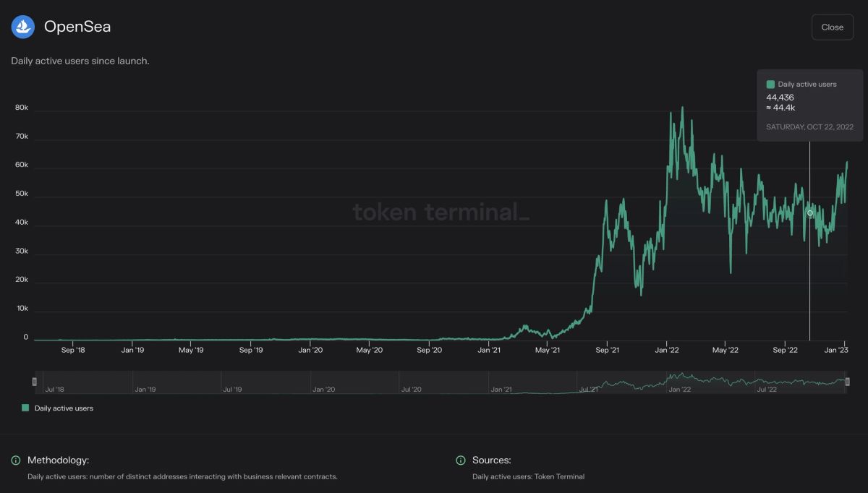The width and height of the screenshot is (868, 493).
Task: Click the legend's green square marker
Action: [x=25, y=408]
